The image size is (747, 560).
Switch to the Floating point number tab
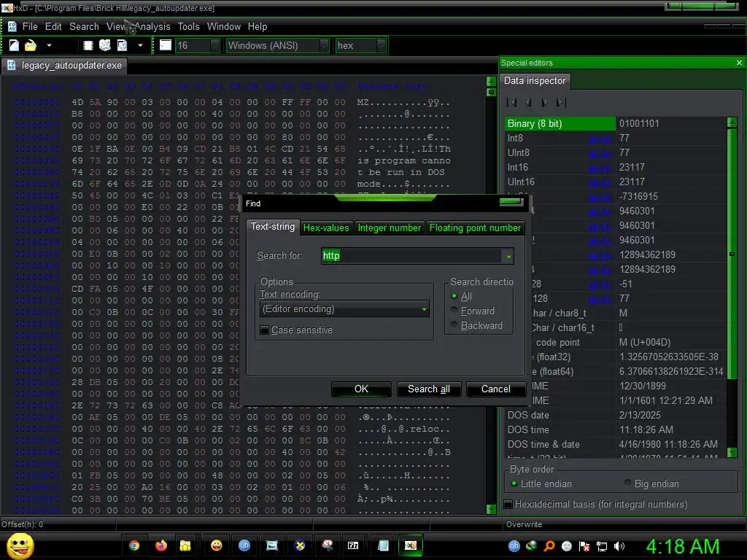click(x=475, y=228)
